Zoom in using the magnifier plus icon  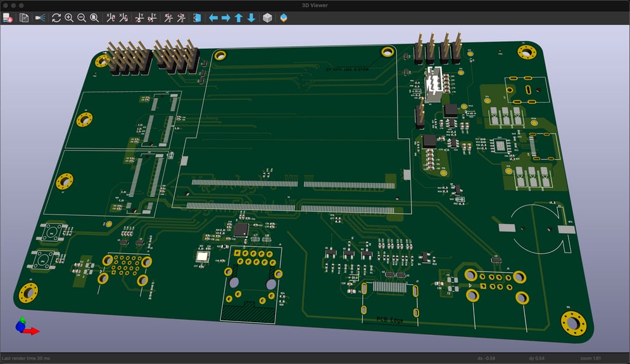tap(69, 18)
